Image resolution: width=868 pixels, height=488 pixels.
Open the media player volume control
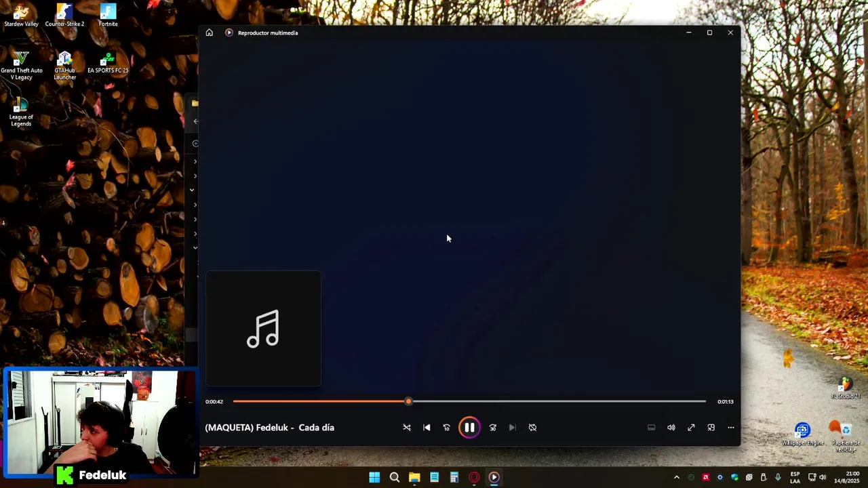point(671,428)
